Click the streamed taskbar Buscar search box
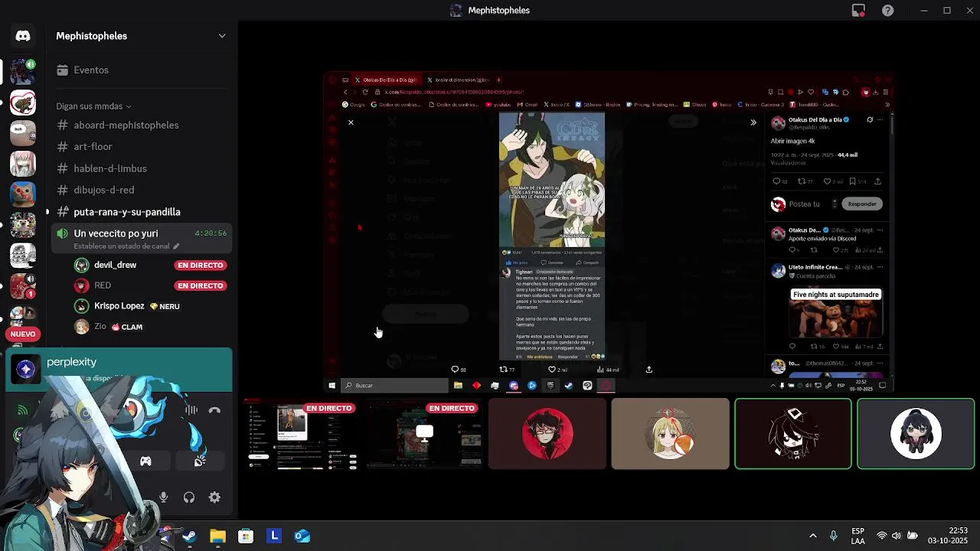The height and width of the screenshot is (551, 980). coord(394,386)
